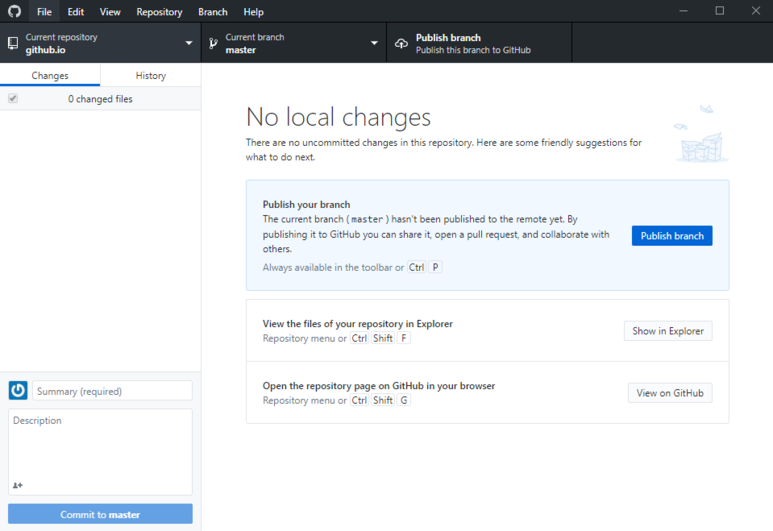Click the GitHub Octocat logo icon
The width and height of the screenshot is (773, 531).
point(14,11)
